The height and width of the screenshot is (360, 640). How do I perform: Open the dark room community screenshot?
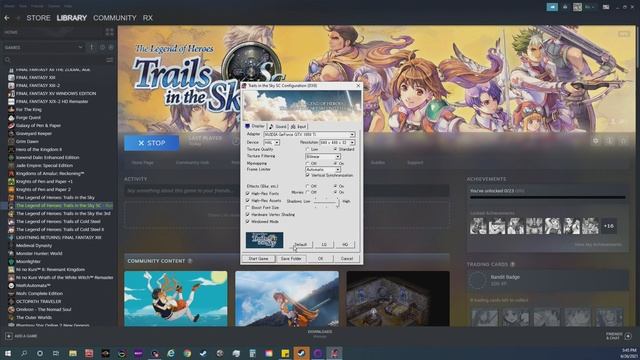coord(398,299)
